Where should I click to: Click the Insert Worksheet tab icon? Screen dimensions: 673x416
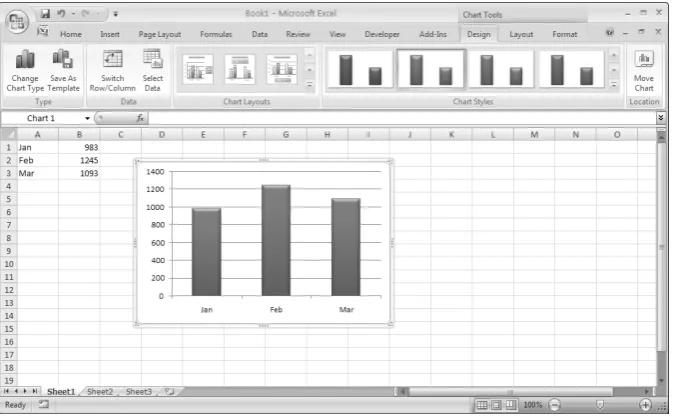coord(170,392)
